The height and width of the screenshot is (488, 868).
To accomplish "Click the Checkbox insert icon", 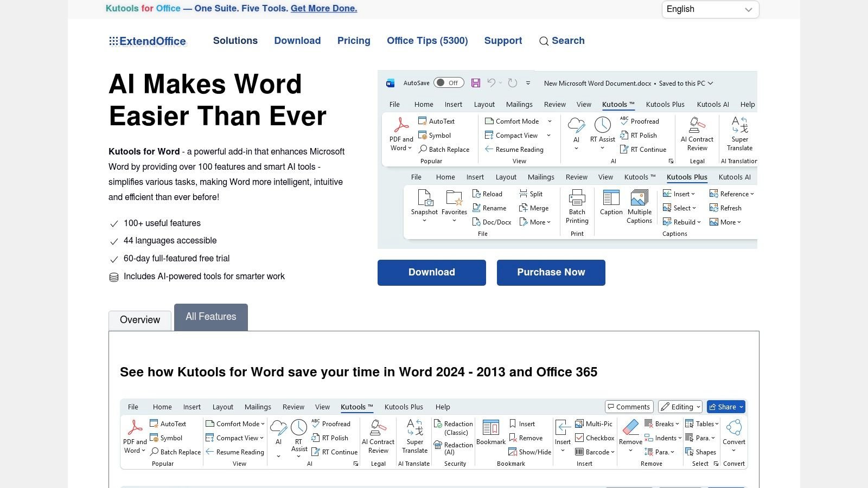I will [579, 438].
